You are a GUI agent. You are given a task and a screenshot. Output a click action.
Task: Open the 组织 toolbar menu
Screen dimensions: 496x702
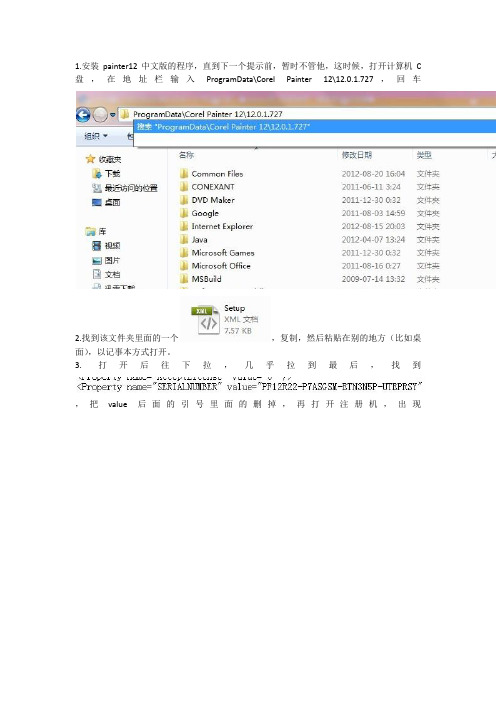[96, 136]
